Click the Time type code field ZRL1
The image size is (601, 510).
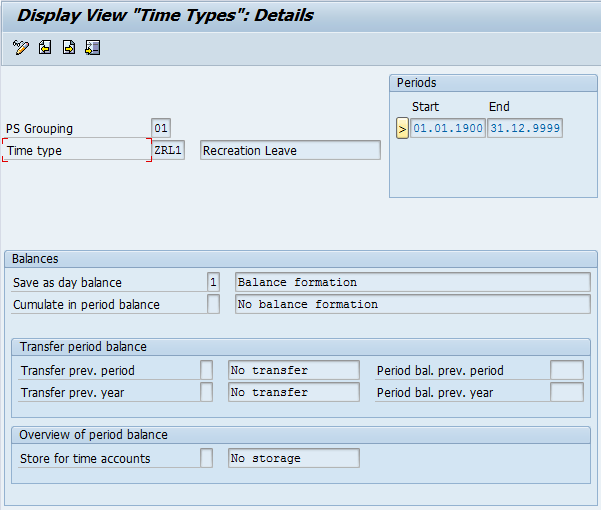[168, 150]
